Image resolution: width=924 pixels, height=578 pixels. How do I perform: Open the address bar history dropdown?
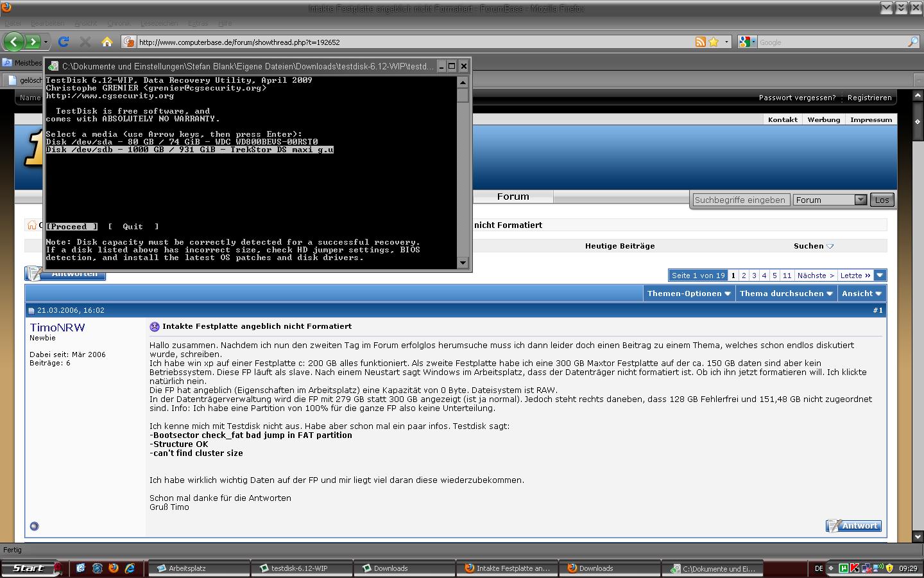(726, 42)
